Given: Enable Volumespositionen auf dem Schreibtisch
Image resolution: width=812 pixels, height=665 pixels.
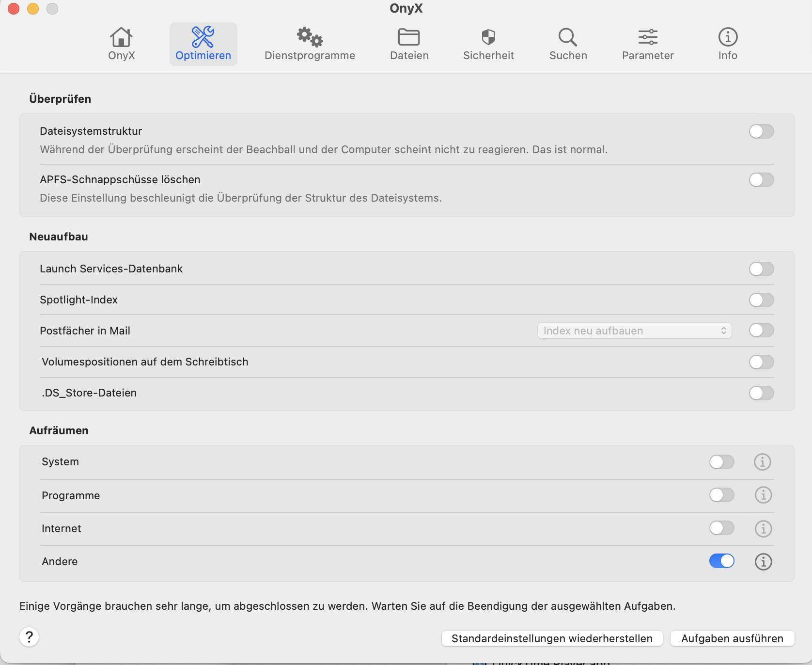Looking at the screenshot, I should (x=762, y=362).
